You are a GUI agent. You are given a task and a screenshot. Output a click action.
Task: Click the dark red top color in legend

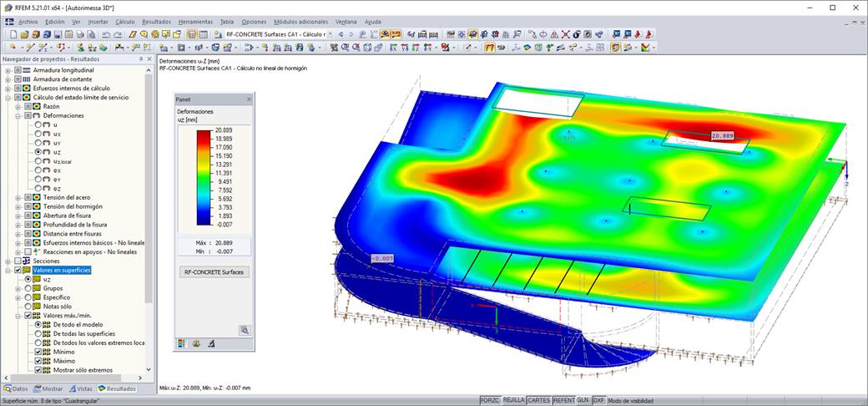(x=204, y=134)
